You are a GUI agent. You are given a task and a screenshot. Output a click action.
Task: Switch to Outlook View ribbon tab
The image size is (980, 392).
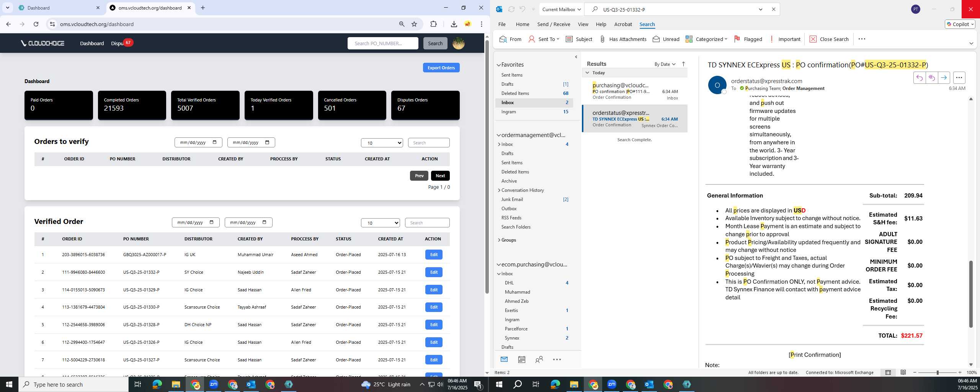(583, 24)
